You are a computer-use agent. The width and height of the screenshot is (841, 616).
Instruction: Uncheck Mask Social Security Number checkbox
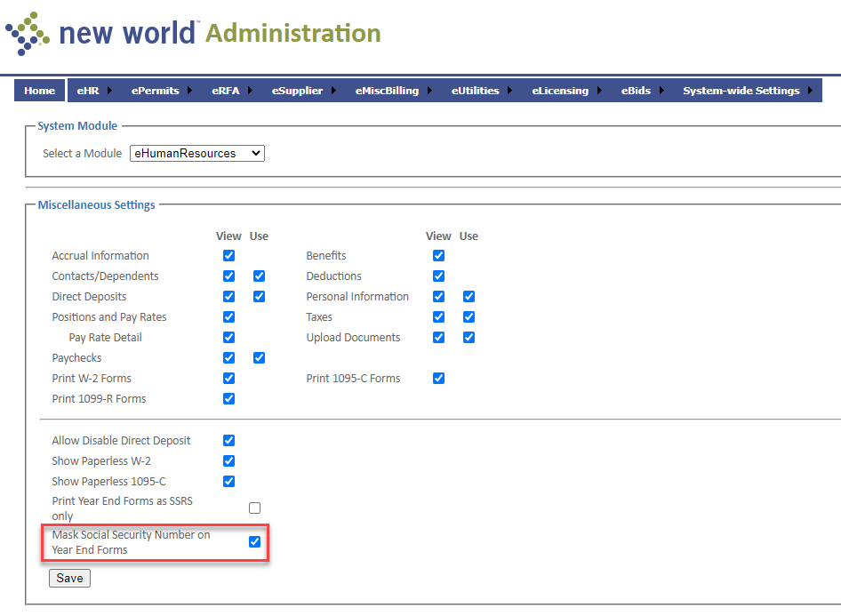[x=255, y=542]
